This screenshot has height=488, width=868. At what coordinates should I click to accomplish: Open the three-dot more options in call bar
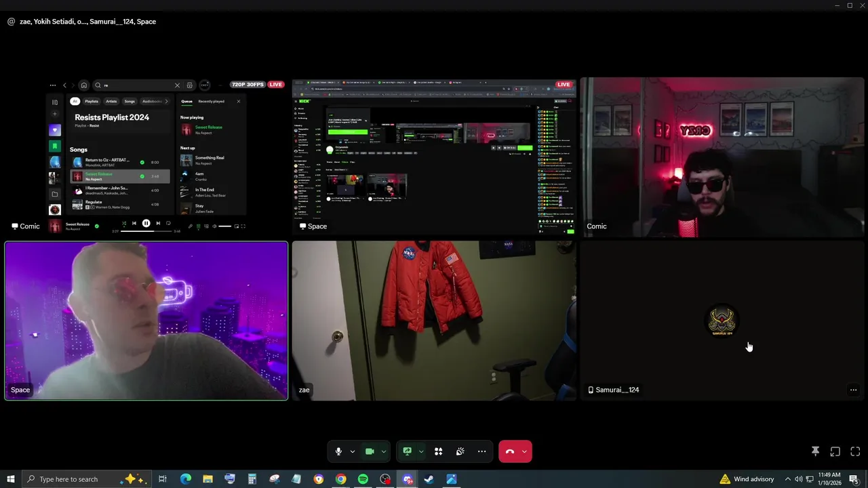482,451
